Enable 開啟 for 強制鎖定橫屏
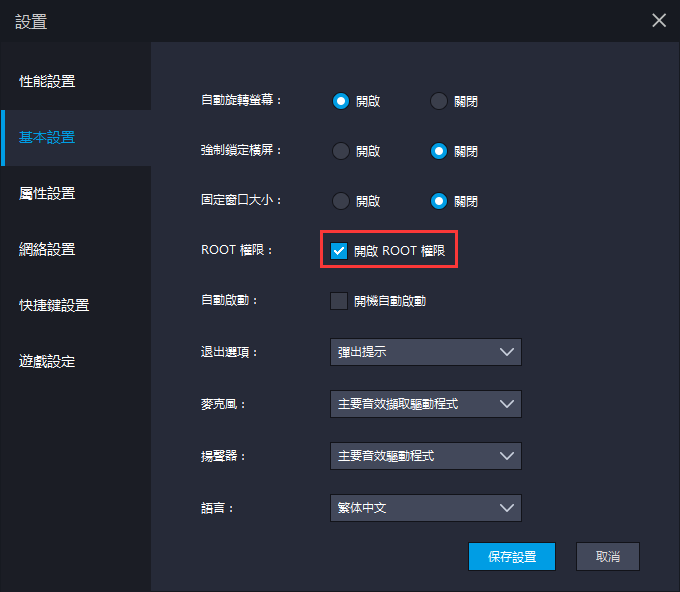 (341, 151)
